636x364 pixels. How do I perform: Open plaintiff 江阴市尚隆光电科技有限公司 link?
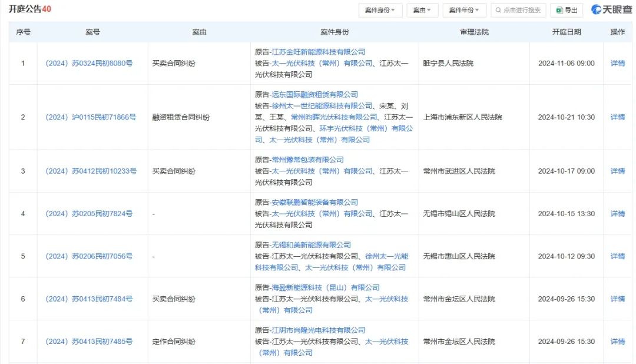[318, 330]
